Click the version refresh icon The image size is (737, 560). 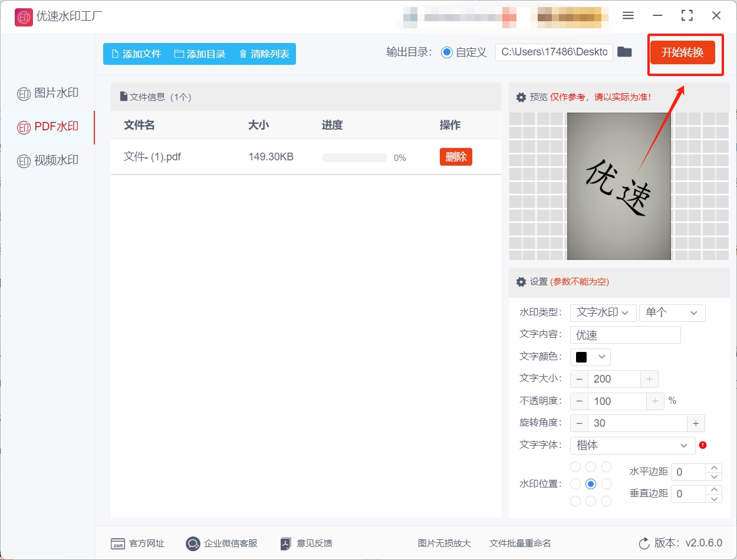click(644, 543)
